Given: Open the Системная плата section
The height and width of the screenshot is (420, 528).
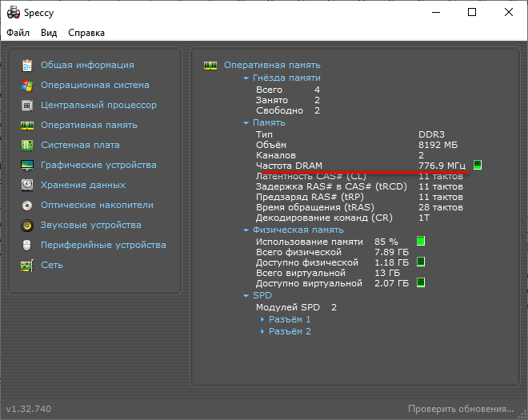Looking at the screenshot, I should [80, 145].
